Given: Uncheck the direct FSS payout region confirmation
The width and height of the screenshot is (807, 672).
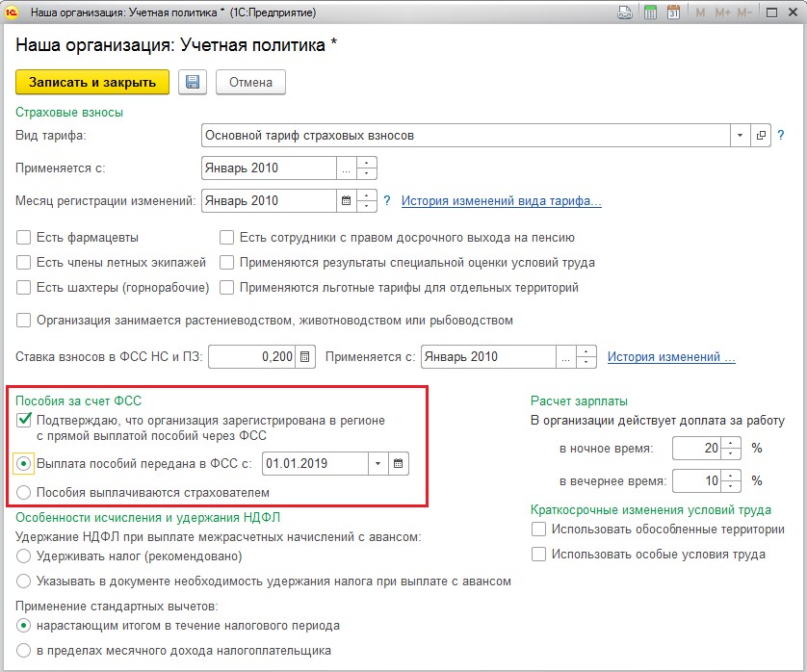Looking at the screenshot, I should tap(24, 421).
